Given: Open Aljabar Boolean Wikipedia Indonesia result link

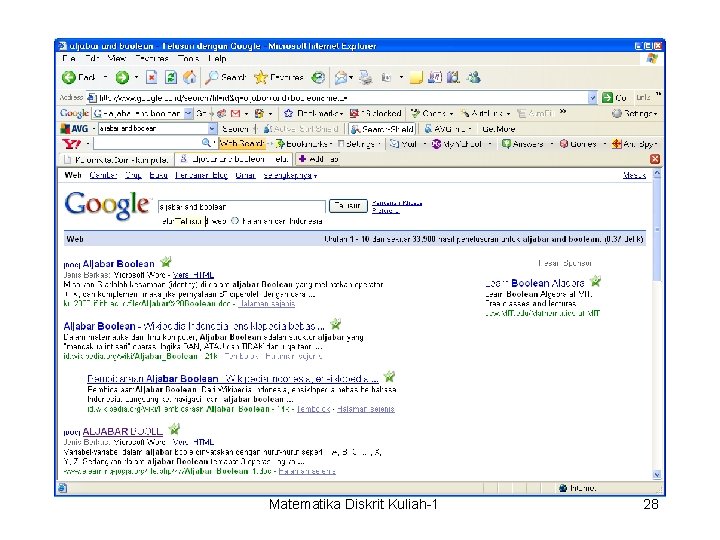Looking at the screenshot, I should click(194, 326).
